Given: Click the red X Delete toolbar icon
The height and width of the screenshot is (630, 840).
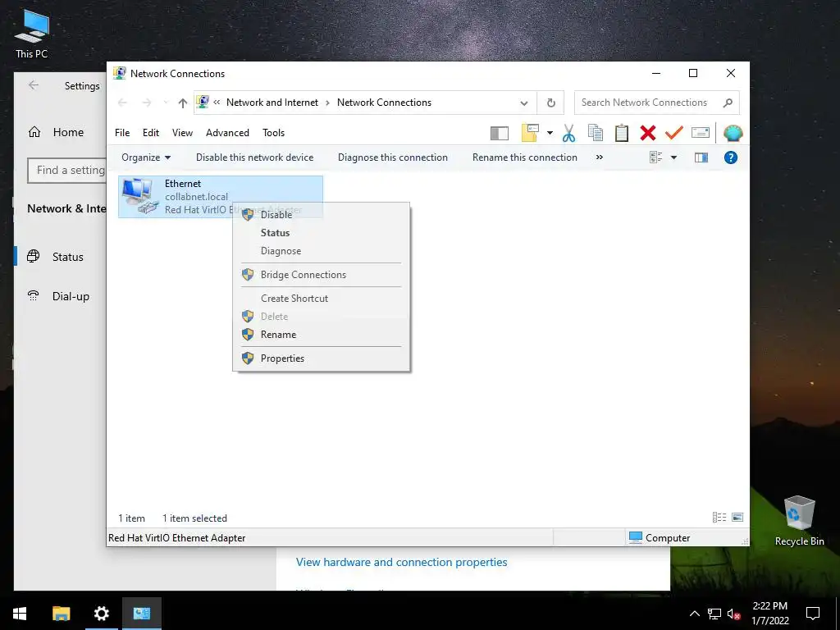Looking at the screenshot, I should (648, 133).
